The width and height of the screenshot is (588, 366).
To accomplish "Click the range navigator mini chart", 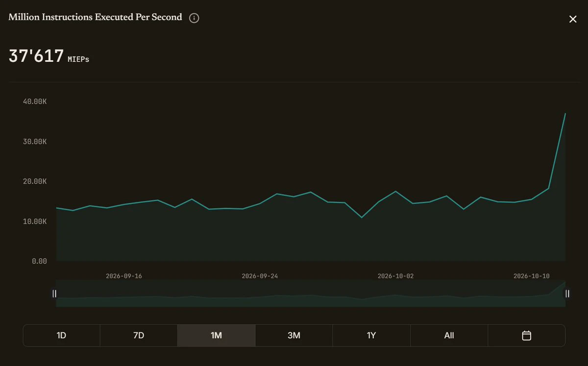I will tap(311, 293).
